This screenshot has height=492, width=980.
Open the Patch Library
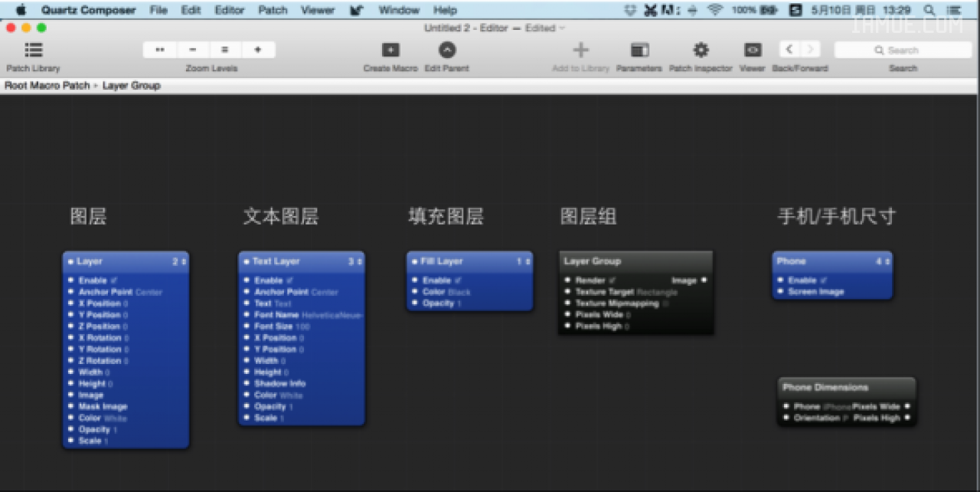click(33, 51)
